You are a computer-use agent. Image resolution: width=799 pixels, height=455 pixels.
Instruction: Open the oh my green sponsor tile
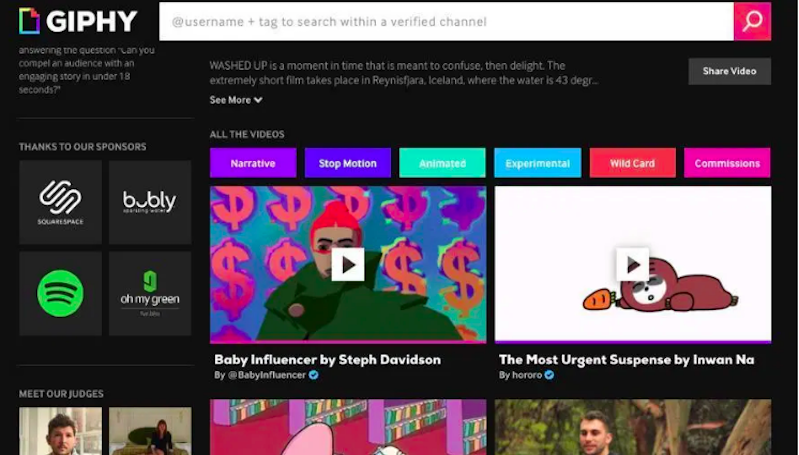pos(150,293)
